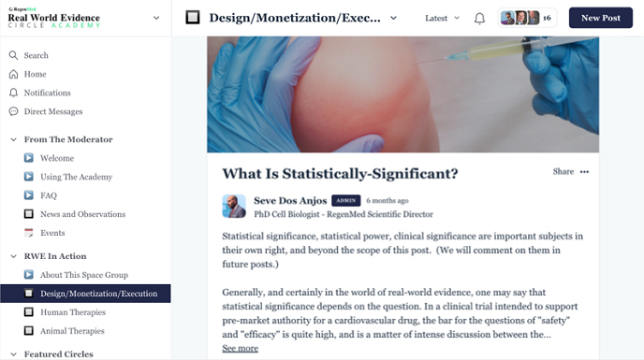644x360 pixels.
Task: Click the See more link
Action: 241,348
